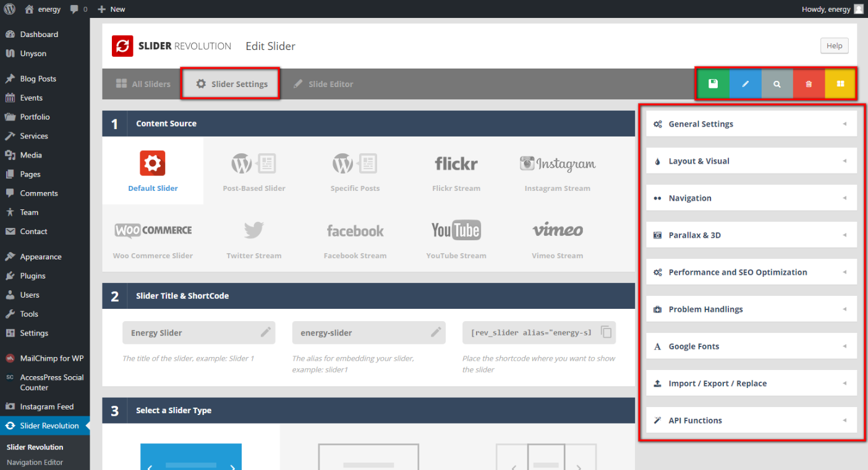
Task: Select Default Slider content source
Action: 153,171
